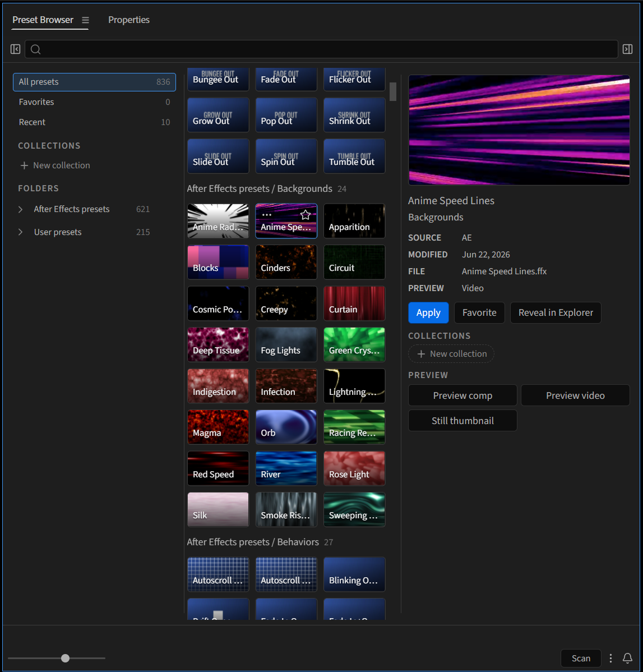This screenshot has width=643, height=672.
Task: Select the Indigestion preset thumbnail
Action: point(218,386)
